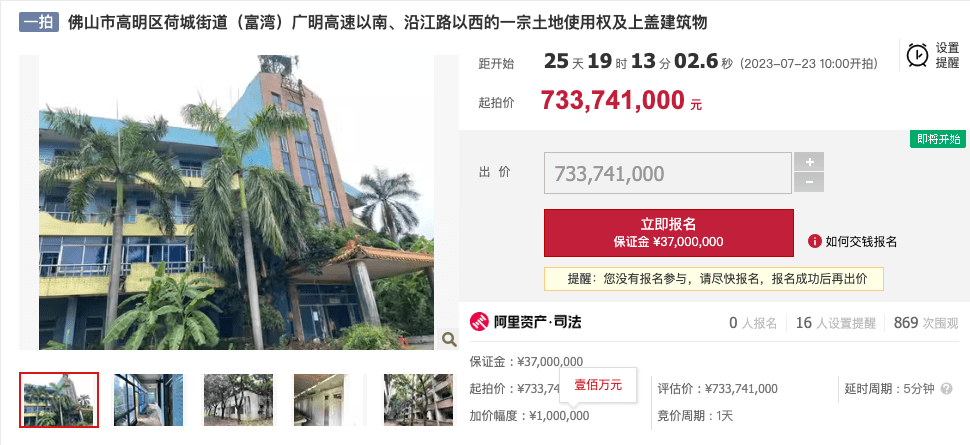Click the 立即报名 registration button
The image size is (970, 445).
tap(669, 233)
